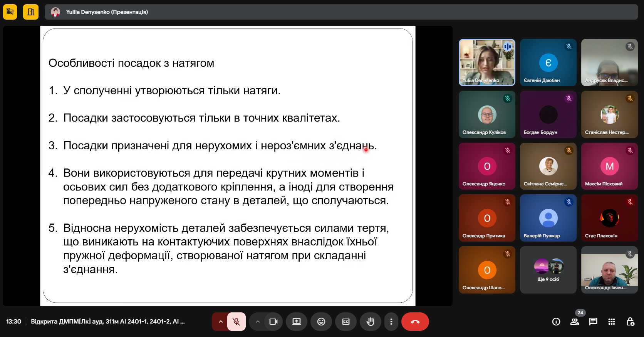Open the meeting details info icon
Image resolution: width=644 pixels, height=337 pixels.
556,322
